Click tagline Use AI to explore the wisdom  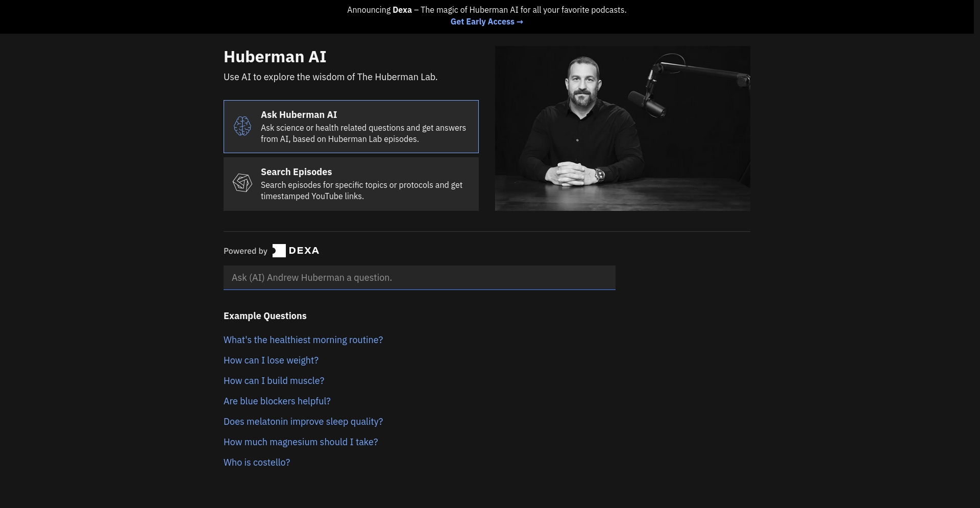330,77
